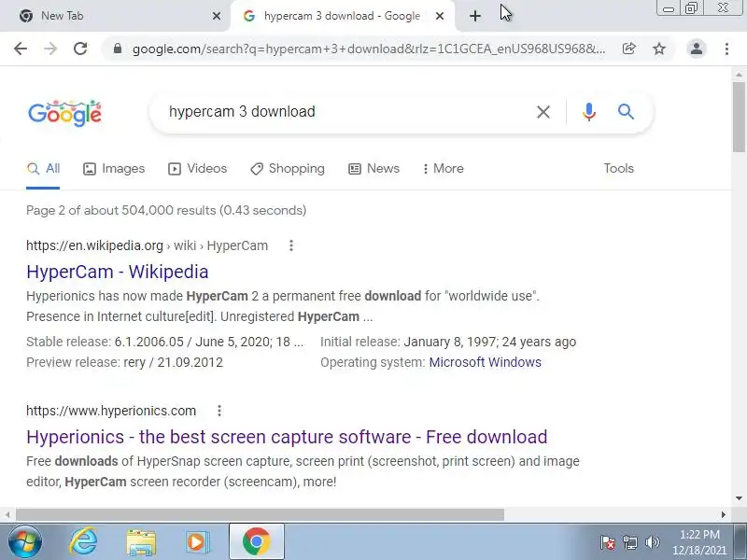Click the scroll up arrow
This screenshot has height=560, width=747.
[x=739, y=75]
